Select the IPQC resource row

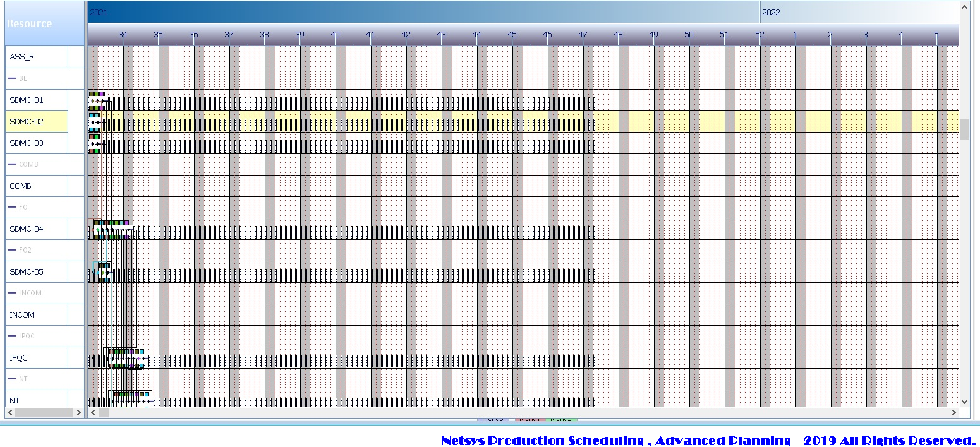pyautogui.click(x=37, y=357)
